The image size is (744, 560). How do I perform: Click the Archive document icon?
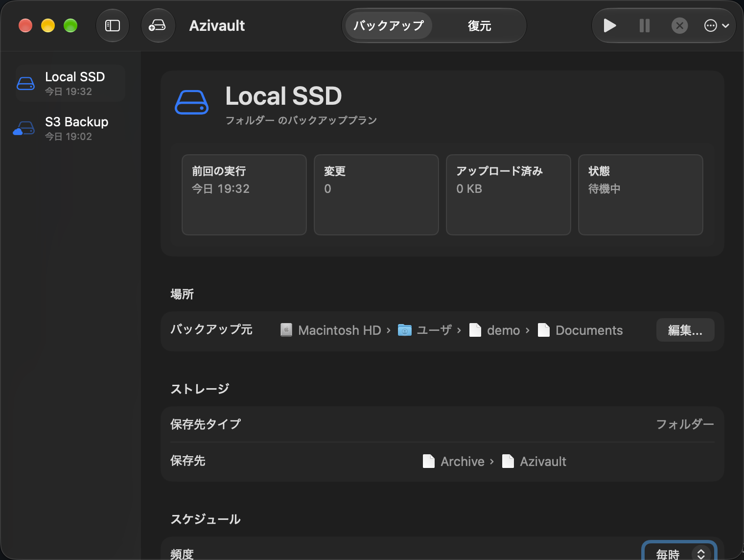click(x=429, y=461)
